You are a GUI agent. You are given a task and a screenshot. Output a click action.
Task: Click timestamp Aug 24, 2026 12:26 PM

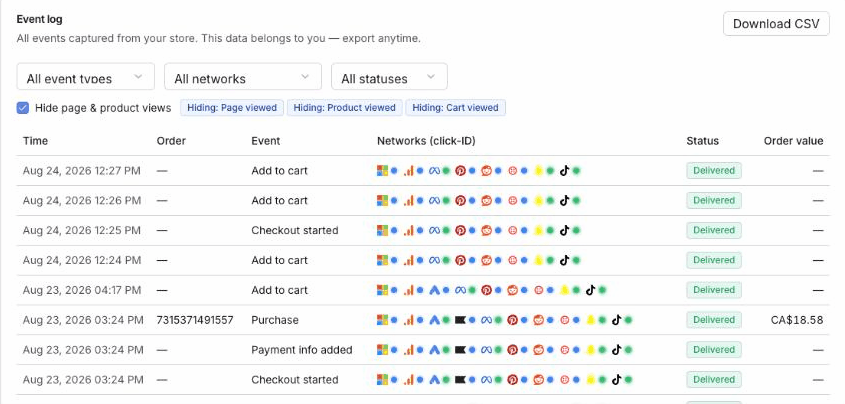[82, 200]
